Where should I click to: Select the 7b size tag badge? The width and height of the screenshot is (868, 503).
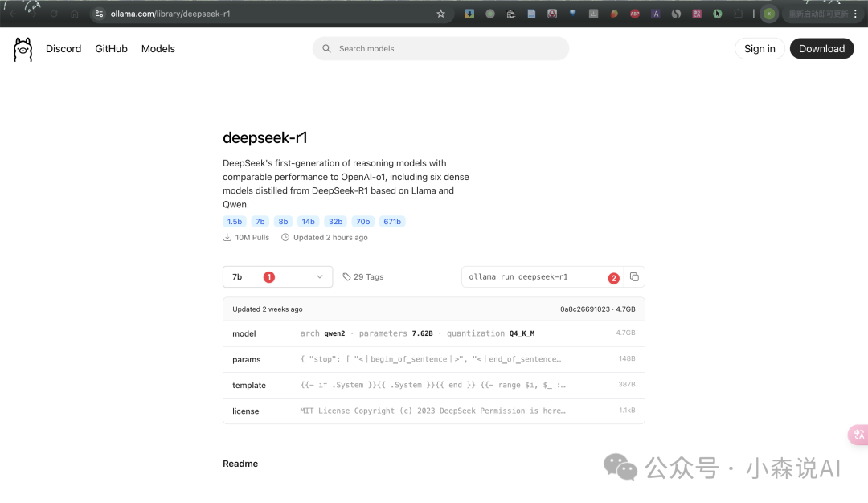pos(260,221)
